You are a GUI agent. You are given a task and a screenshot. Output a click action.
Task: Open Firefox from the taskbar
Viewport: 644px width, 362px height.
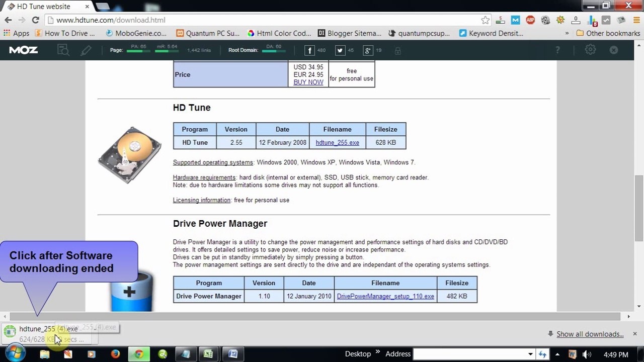tap(115, 354)
